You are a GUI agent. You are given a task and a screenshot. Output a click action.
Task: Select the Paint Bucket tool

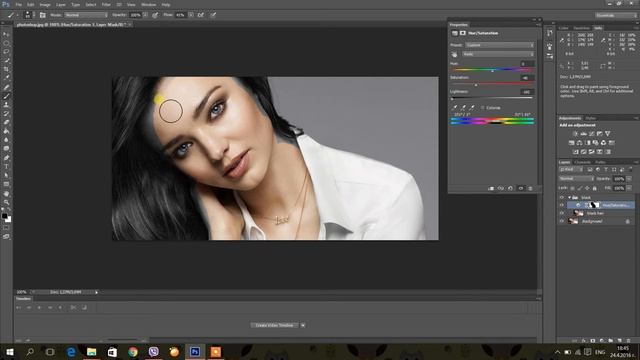pyautogui.click(x=6, y=131)
